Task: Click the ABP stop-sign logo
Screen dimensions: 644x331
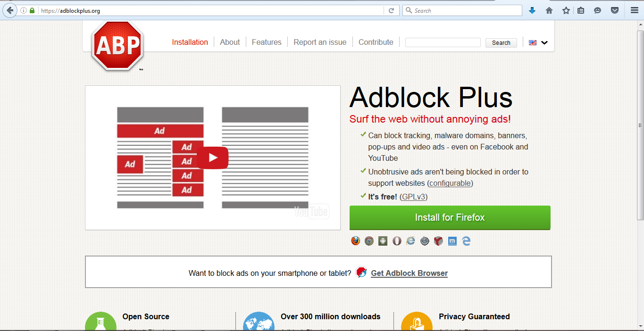Action: click(x=117, y=46)
